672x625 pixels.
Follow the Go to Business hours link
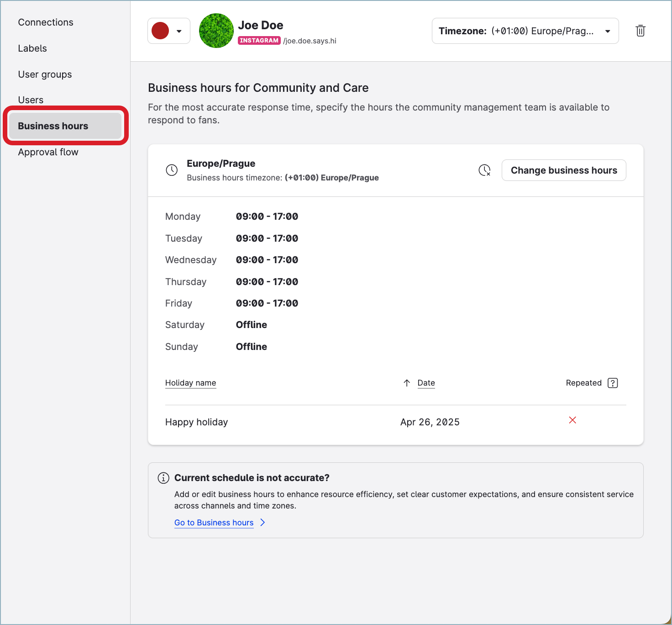pyautogui.click(x=214, y=523)
